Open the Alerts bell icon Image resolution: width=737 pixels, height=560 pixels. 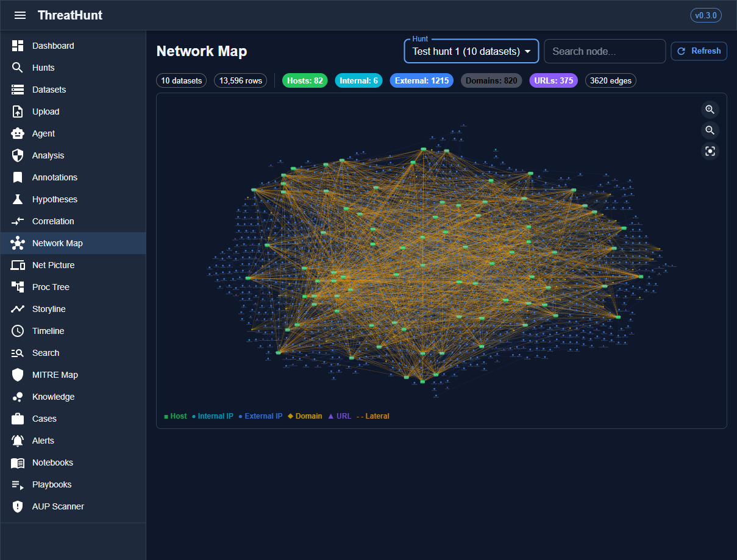[x=18, y=441]
